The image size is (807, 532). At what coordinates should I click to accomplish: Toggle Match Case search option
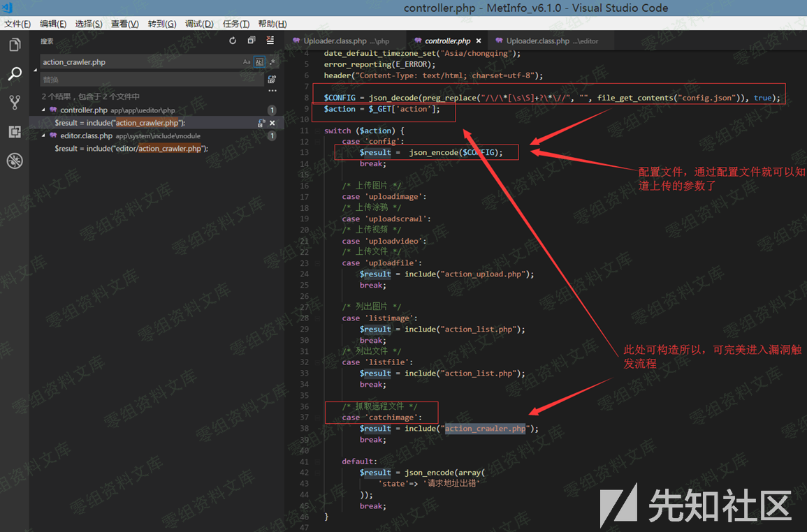coord(247,62)
